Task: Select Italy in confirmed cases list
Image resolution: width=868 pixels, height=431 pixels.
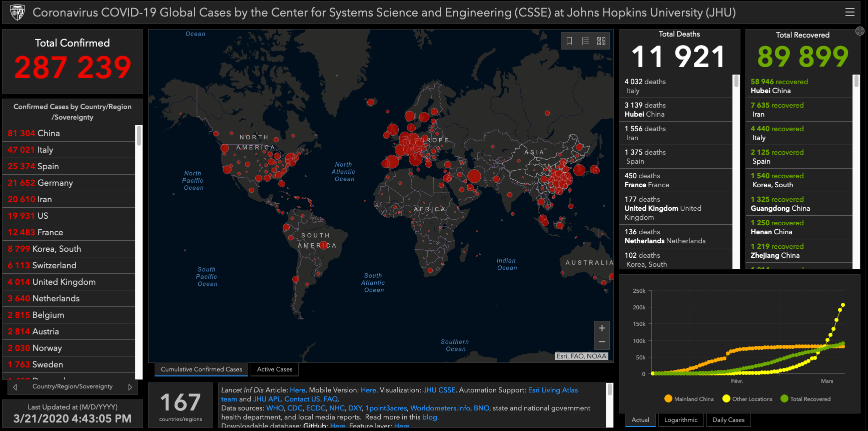Action: tap(69, 150)
